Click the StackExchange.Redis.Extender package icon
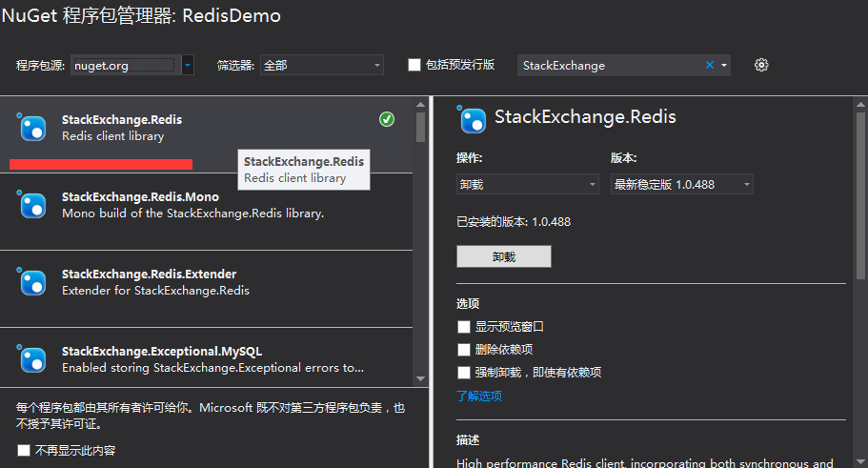 tap(32, 282)
